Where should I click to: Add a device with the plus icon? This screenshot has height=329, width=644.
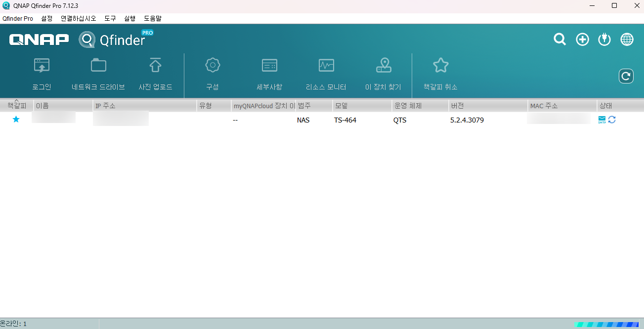583,40
